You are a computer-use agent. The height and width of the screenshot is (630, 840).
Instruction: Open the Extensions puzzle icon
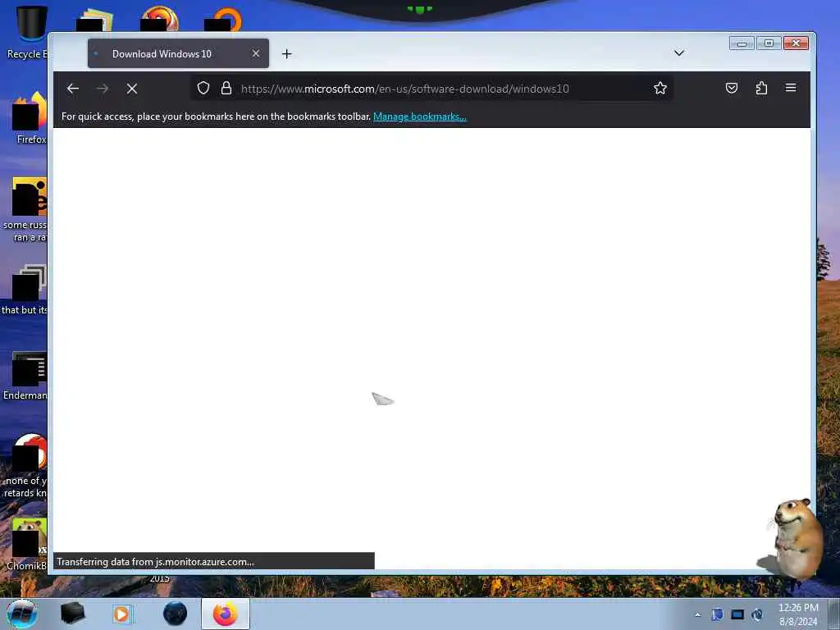[x=761, y=88]
